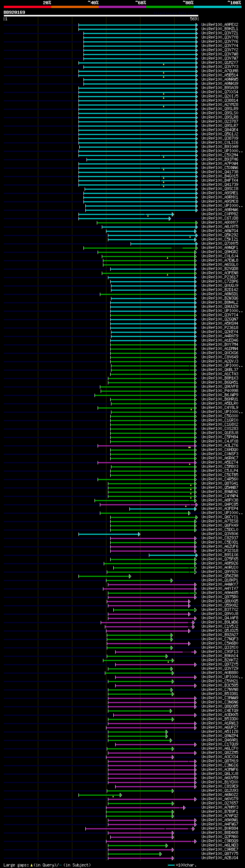Click the white query sequence bar

point(101,16)
